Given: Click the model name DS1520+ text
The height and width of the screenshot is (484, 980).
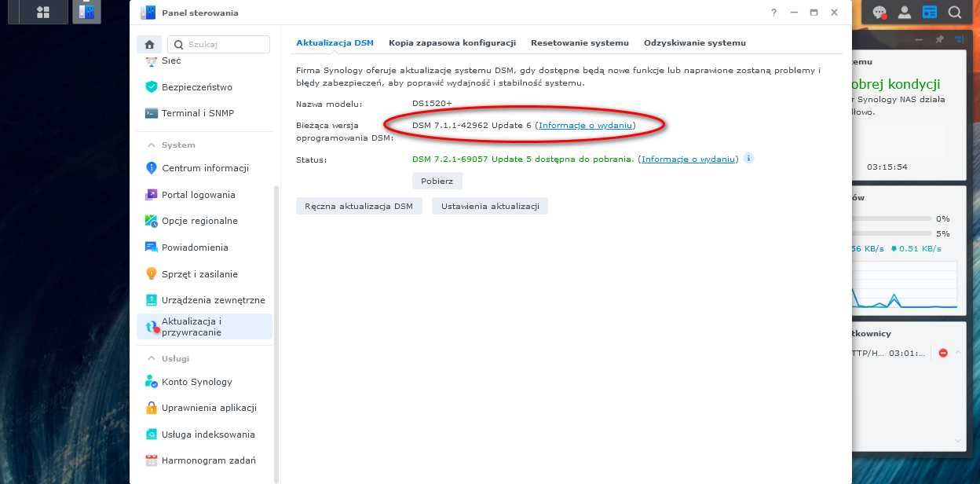Looking at the screenshot, I should click(x=432, y=104).
